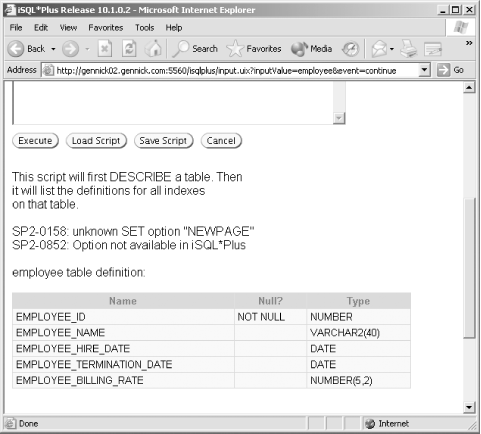Select the EMPLOYEE_HIRE_DATE cell
Image resolution: width=481 pixels, height=434 pixels.
pos(123,349)
